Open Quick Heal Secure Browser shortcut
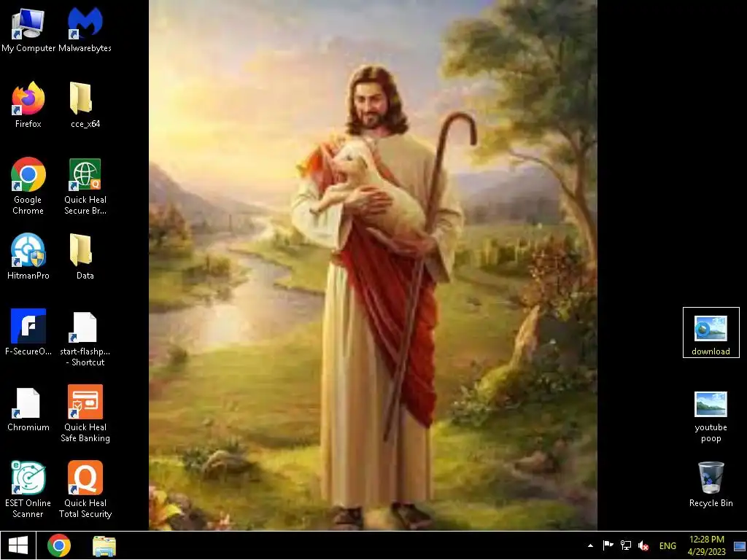The image size is (747, 560). click(85, 186)
